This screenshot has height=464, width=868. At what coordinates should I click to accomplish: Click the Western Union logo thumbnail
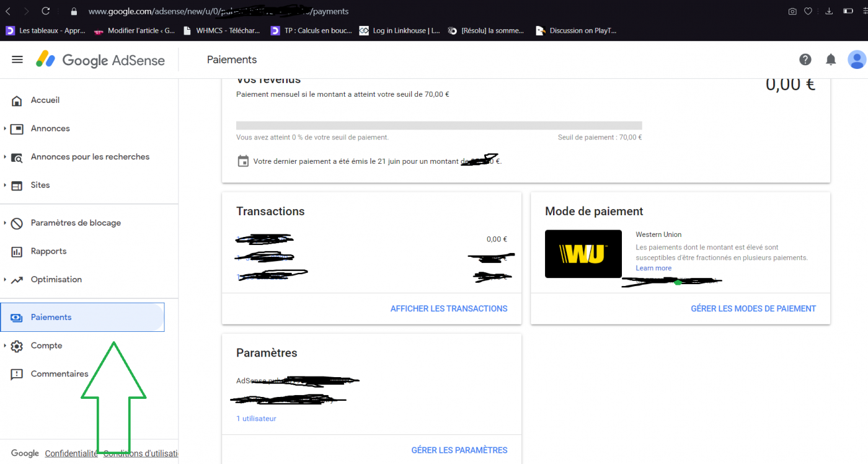coord(583,254)
